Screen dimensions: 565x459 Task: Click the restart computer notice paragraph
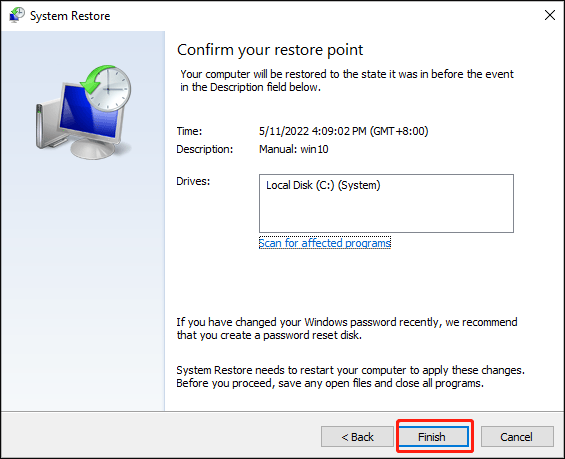[351, 376]
